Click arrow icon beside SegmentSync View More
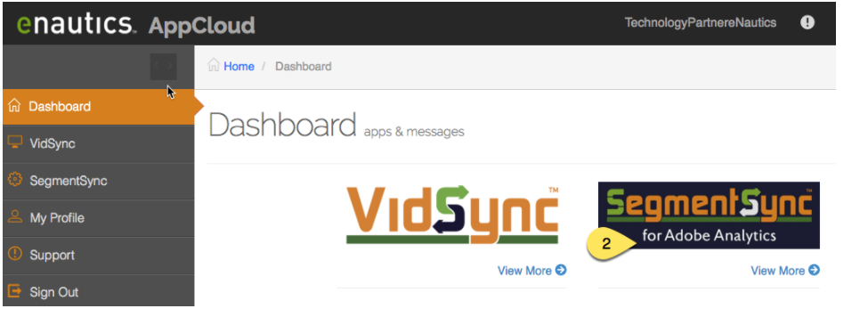Image resolution: width=868 pixels, height=333 pixels. tap(814, 270)
